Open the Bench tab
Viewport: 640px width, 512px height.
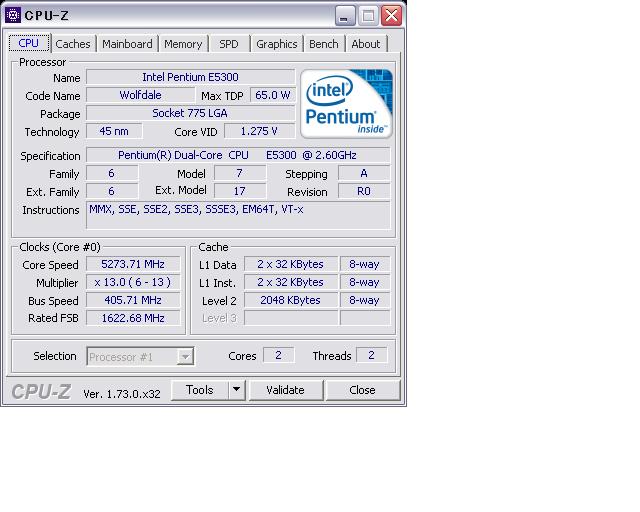[x=324, y=44]
